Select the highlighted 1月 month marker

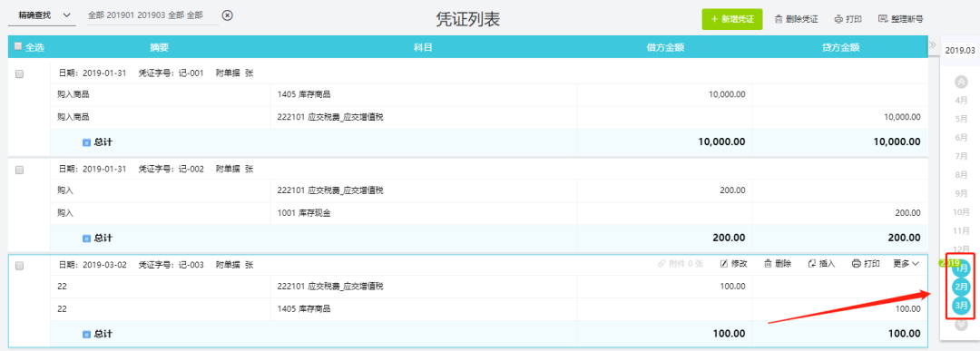pos(962,268)
